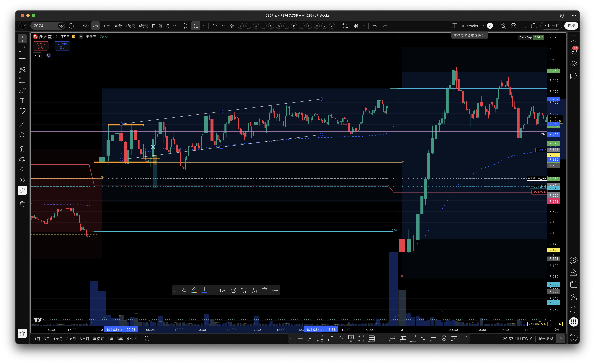The width and height of the screenshot is (595, 364).
Task: Expand the chart style dropdown arrow
Action: (x=204, y=26)
